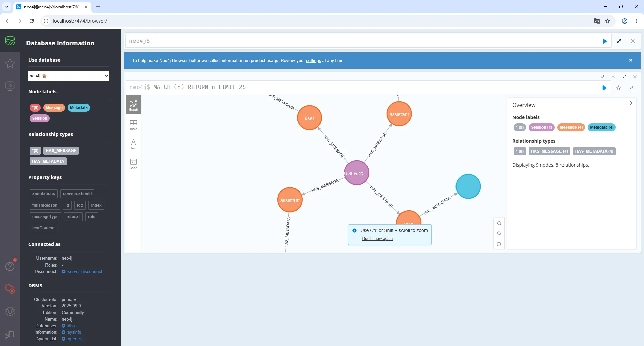The height and width of the screenshot is (346, 644).
Task: Click the settings link in the banner
Action: (x=313, y=61)
